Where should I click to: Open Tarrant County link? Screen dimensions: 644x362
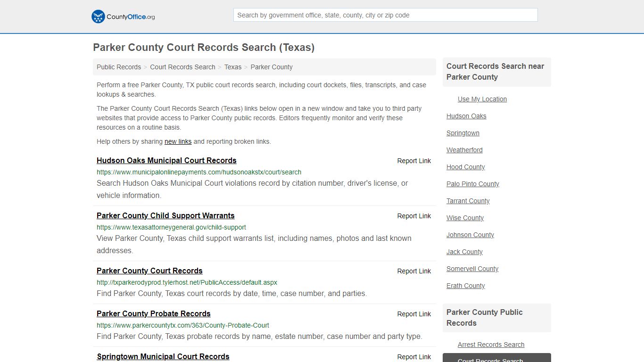click(468, 201)
